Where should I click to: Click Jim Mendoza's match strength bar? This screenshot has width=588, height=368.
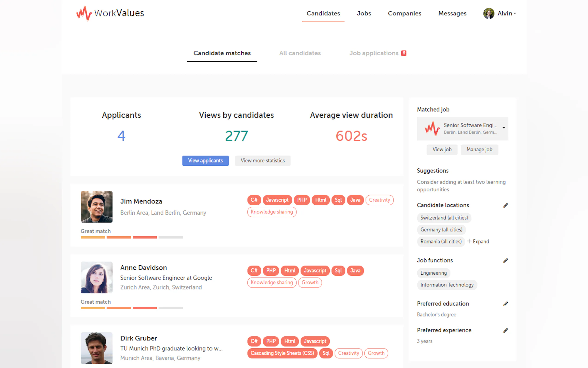(x=132, y=237)
